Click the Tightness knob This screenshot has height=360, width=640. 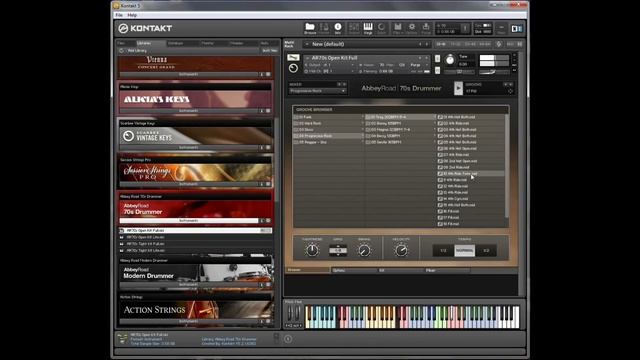pyautogui.click(x=312, y=250)
